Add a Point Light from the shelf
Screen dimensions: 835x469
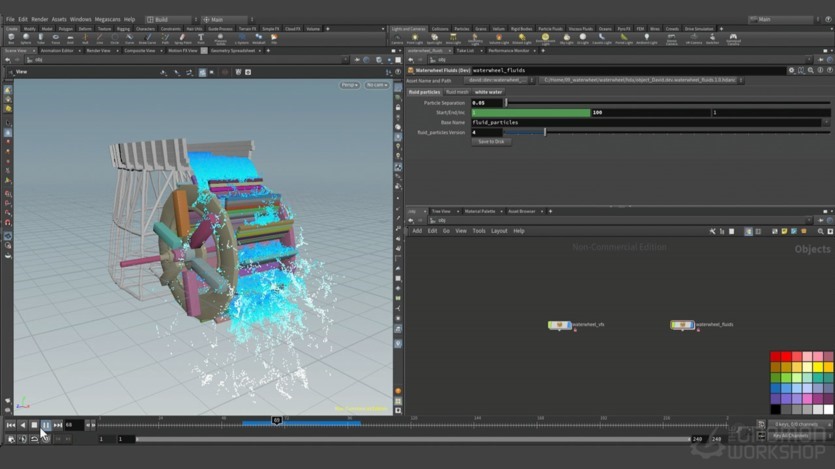(415, 38)
